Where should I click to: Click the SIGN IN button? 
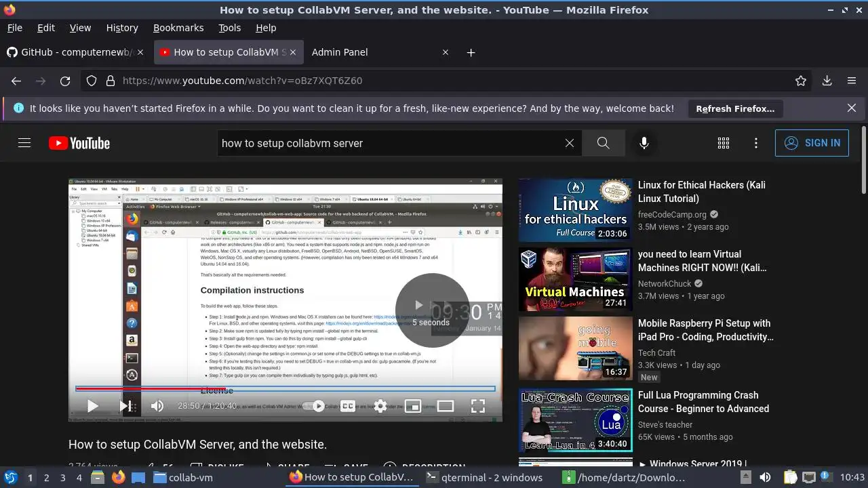coord(812,143)
